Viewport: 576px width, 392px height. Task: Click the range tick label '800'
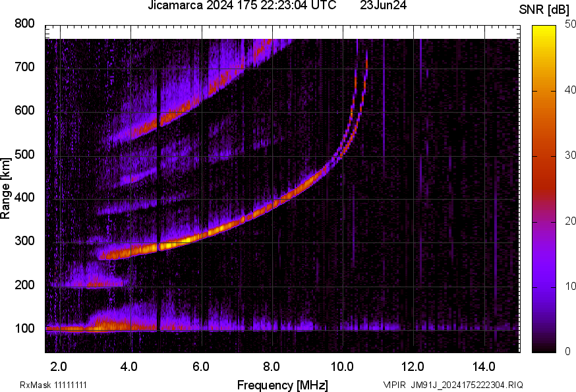coord(24,24)
